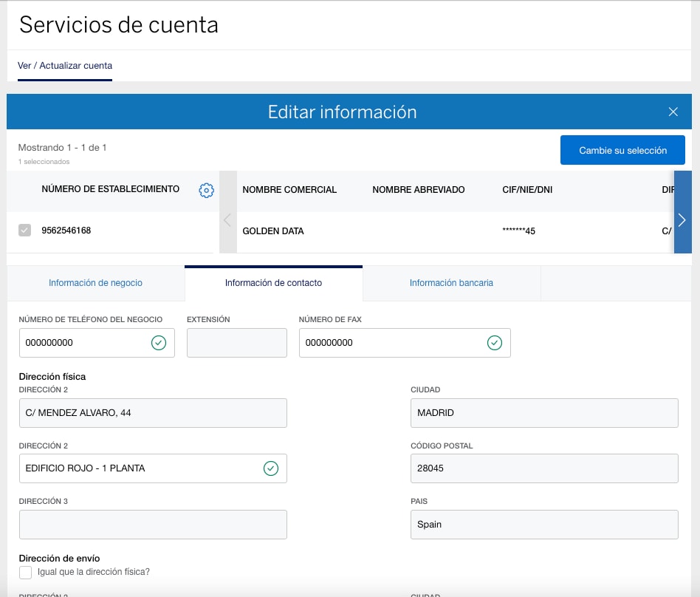Check Igual que la dirección física option

pyautogui.click(x=25, y=572)
